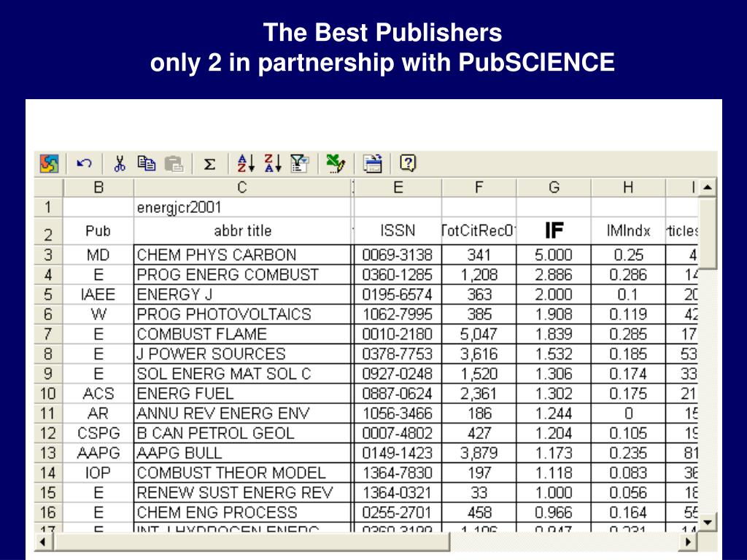The image size is (747, 560).
Task: Select IMIndx cell '0.286'
Action: pos(628,275)
